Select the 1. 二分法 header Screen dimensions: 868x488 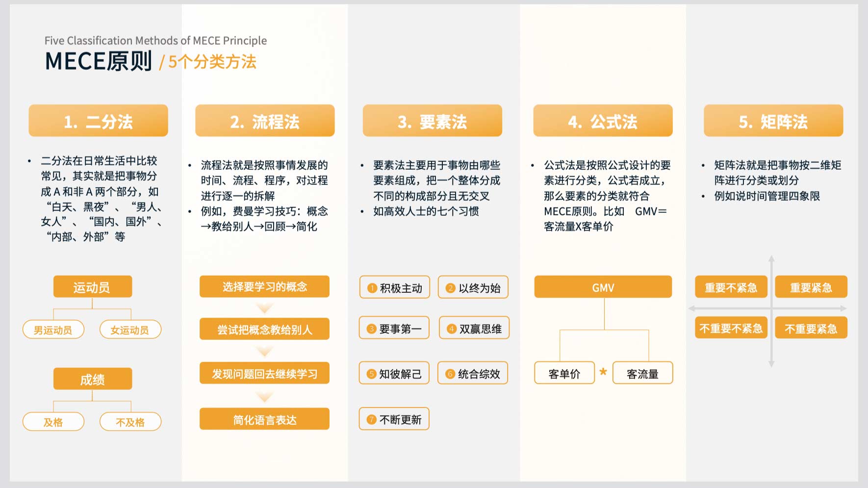98,121
